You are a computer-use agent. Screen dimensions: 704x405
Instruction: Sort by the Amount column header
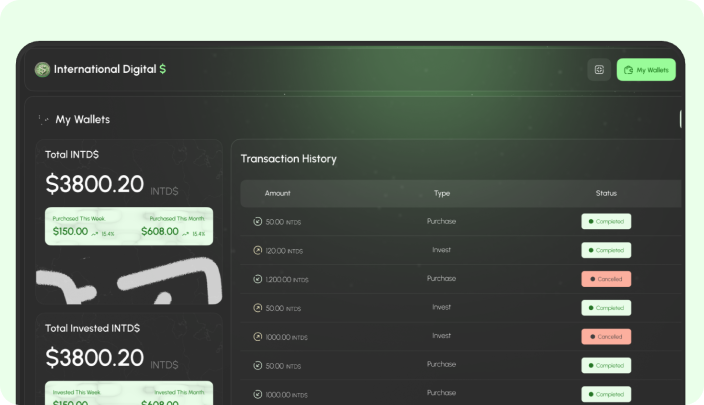(x=277, y=193)
